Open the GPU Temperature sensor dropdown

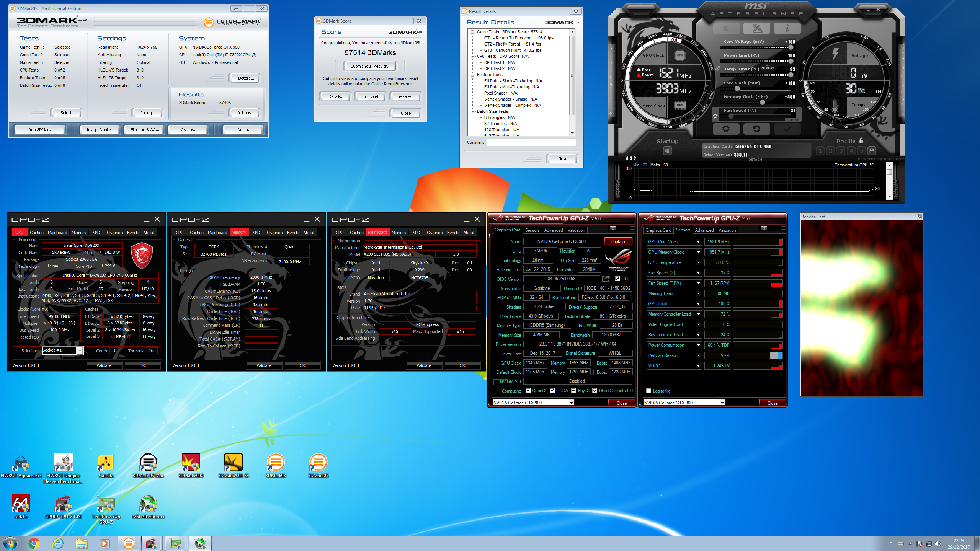[x=699, y=262]
